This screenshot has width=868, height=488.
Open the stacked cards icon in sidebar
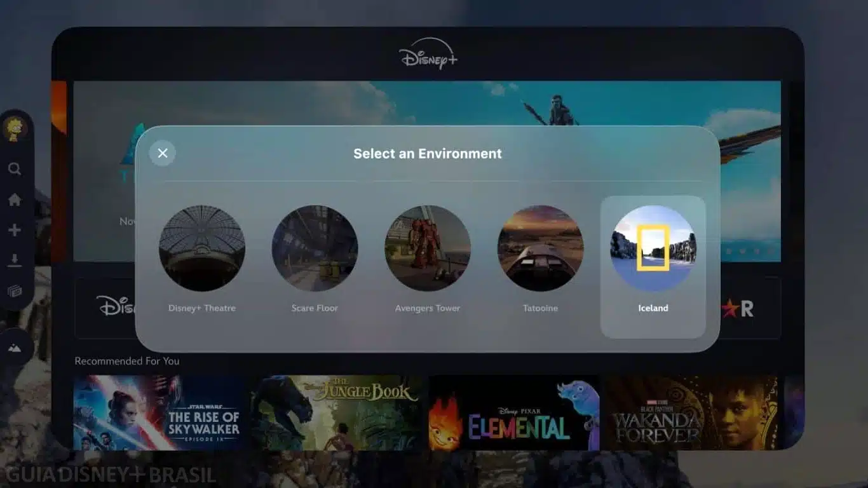coord(15,291)
